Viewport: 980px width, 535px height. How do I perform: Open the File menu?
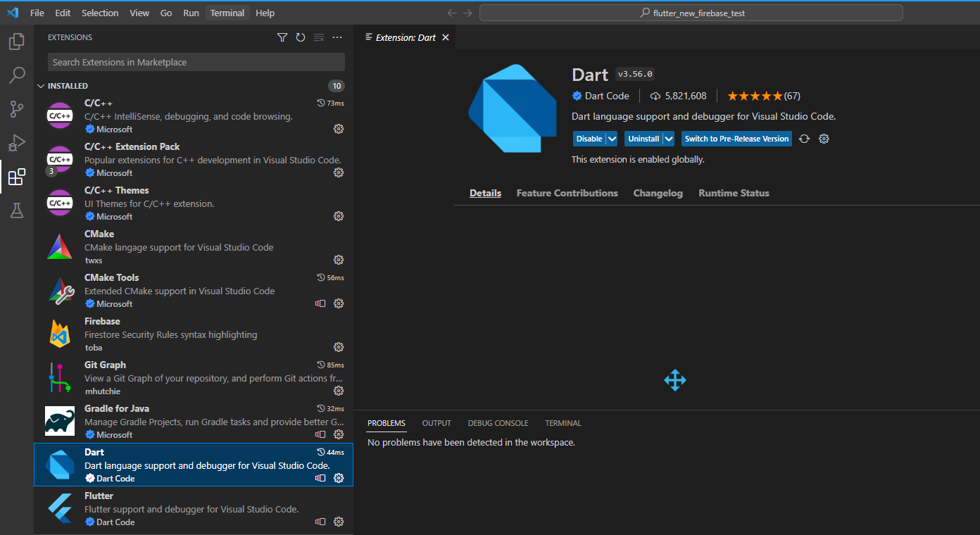(x=37, y=13)
